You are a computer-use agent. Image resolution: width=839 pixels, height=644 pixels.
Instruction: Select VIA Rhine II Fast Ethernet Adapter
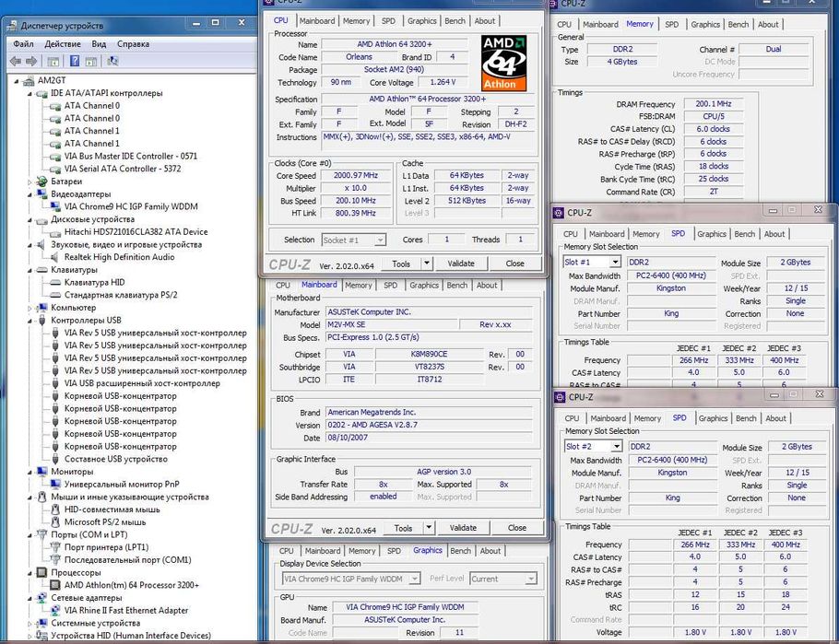[126, 610]
